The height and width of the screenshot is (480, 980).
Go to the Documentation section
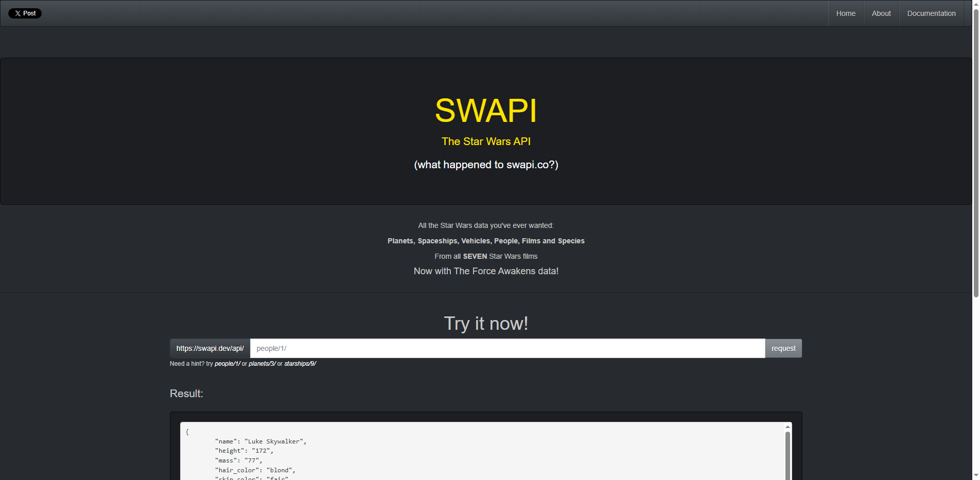pyautogui.click(x=931, y=13)
